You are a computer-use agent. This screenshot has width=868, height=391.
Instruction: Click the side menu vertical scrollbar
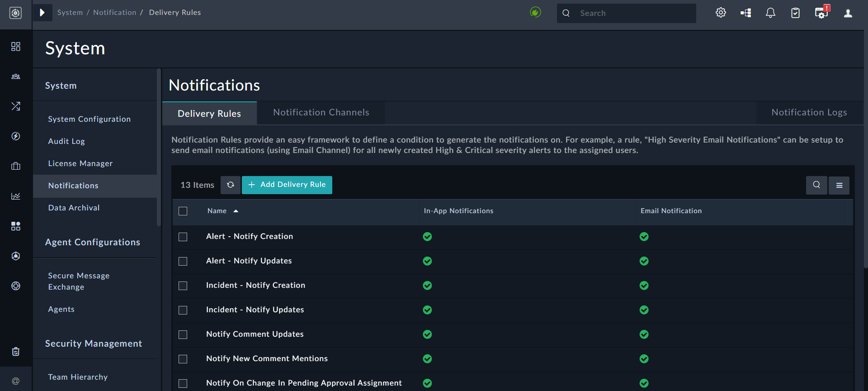[159, 147]
